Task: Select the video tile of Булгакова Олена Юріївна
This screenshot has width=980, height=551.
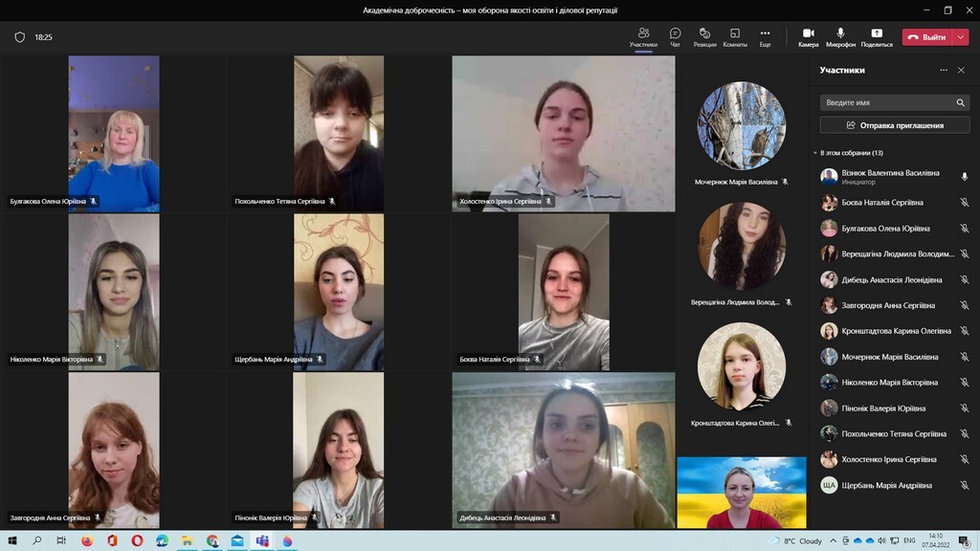Action: pyautogui.click(x=114, y=134)
